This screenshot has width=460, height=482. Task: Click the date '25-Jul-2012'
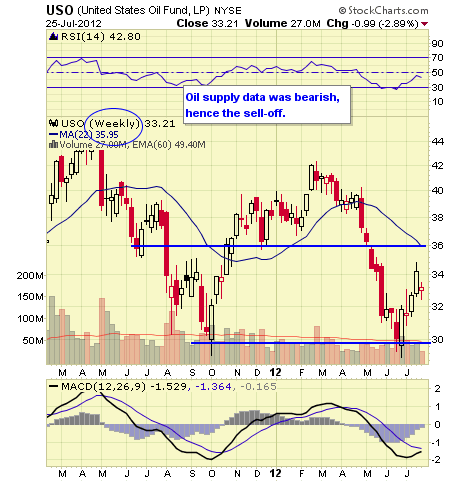(74, 24)
